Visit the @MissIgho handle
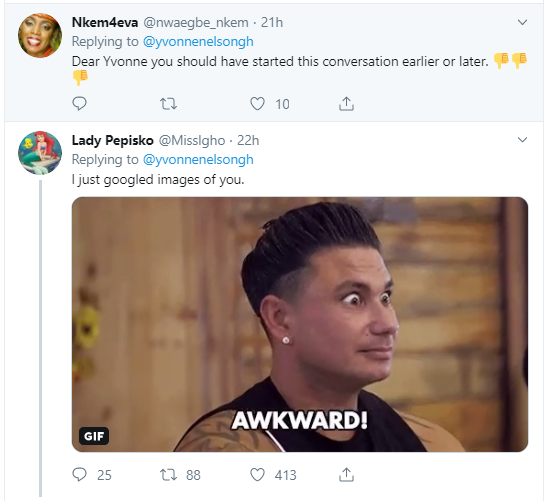 coord(192,141)
